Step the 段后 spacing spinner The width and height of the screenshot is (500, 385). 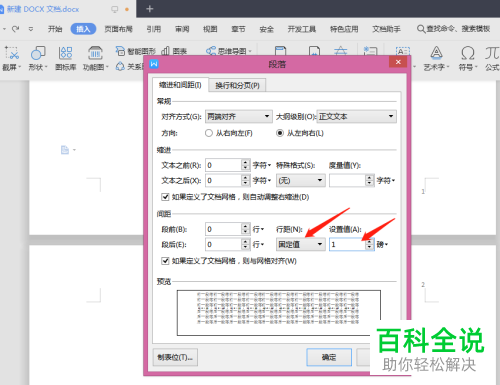(245, 244)
